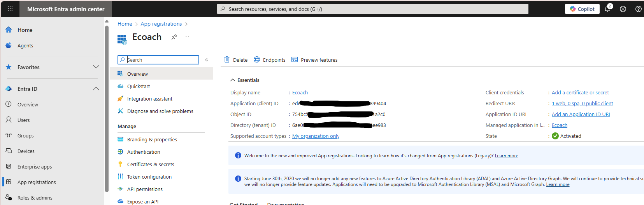Pin the Ecoach app with pin icon
This screenshot has height=205, width=644.
click(174, 37)
